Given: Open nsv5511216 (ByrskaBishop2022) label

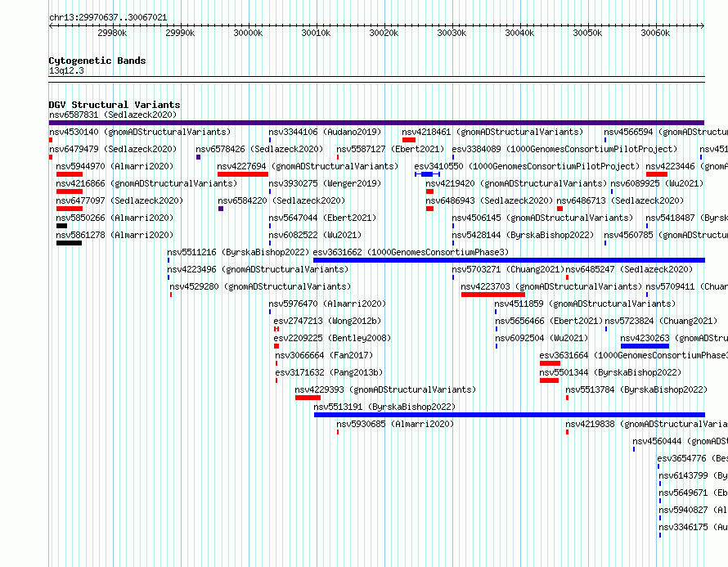Looking at the screenshot, I should tap(238, 252).
